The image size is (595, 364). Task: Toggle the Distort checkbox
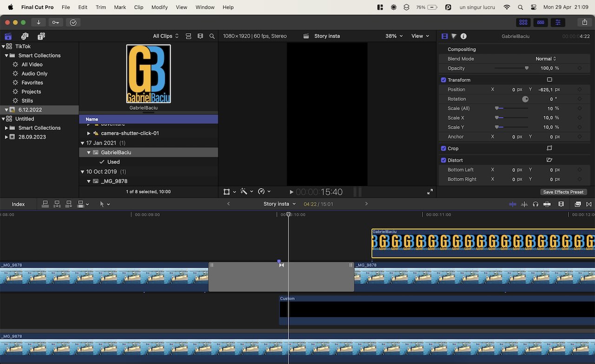point(443,160)
